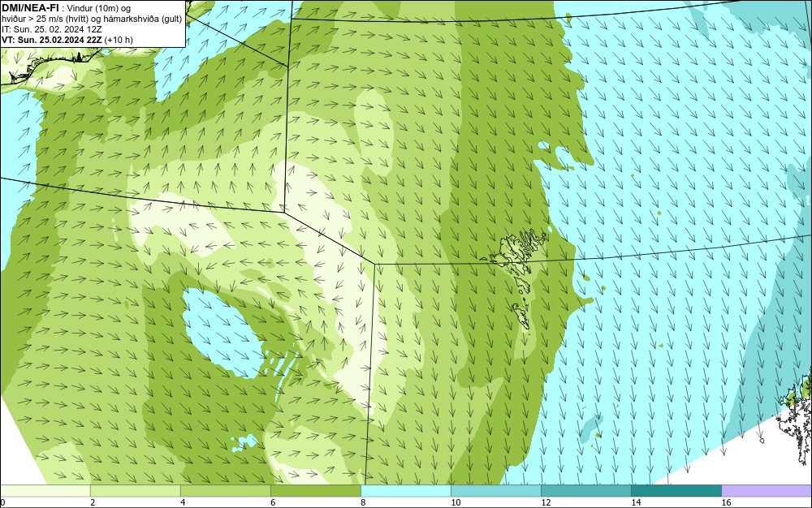Click the legend scale label '8'
Viewport: 812px width, 508px height.
click(x=363, y=502)
